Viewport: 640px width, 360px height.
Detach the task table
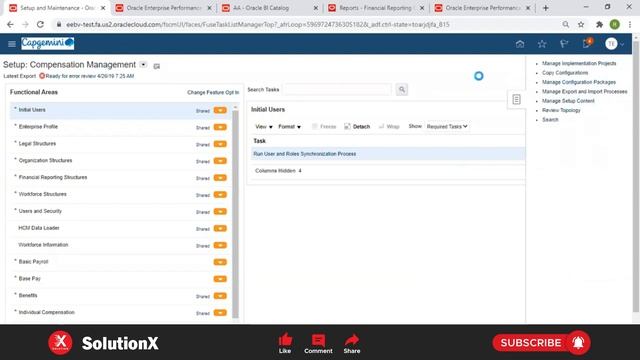tap(357, 127)
